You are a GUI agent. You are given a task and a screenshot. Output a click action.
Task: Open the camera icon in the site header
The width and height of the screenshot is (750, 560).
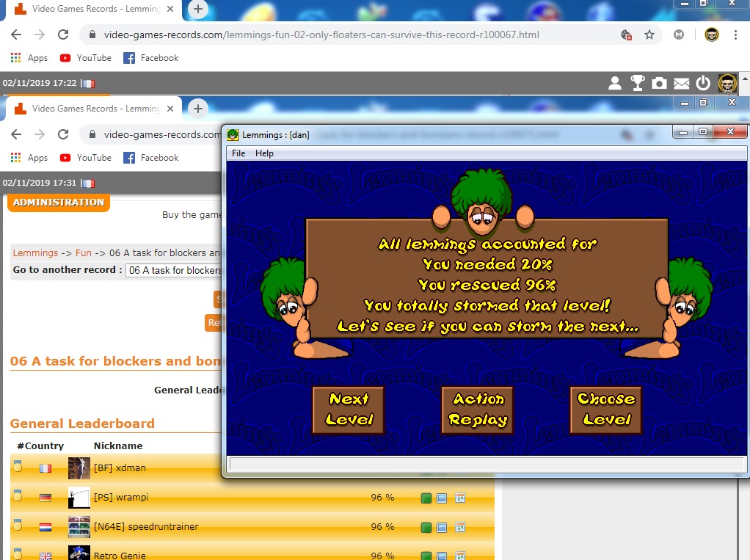click(x=659, y=84)
